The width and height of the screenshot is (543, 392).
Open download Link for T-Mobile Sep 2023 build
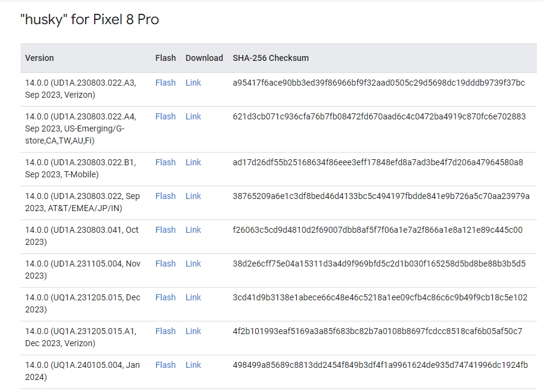(193, 162)
